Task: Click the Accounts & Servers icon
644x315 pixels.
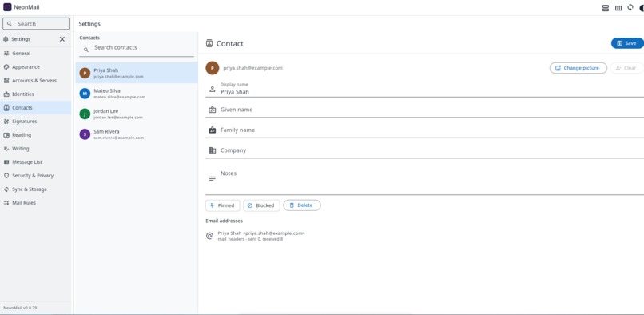Action: (6, 80)
